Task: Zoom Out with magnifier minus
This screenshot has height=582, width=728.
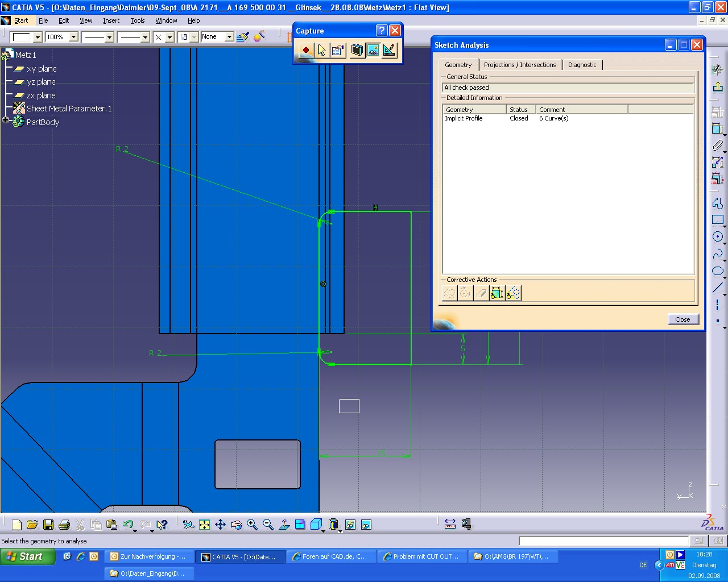Action: point(268,525)
